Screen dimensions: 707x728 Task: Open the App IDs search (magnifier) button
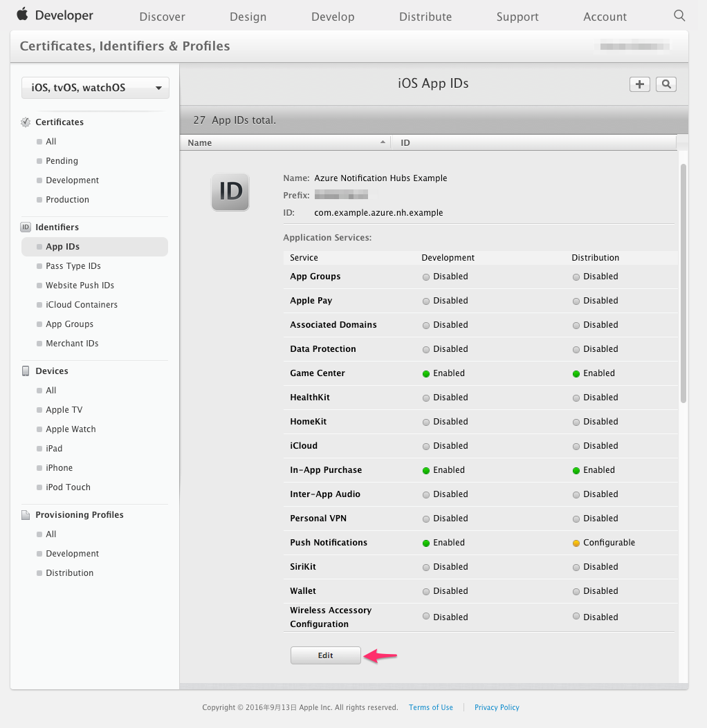click(664, 84)
